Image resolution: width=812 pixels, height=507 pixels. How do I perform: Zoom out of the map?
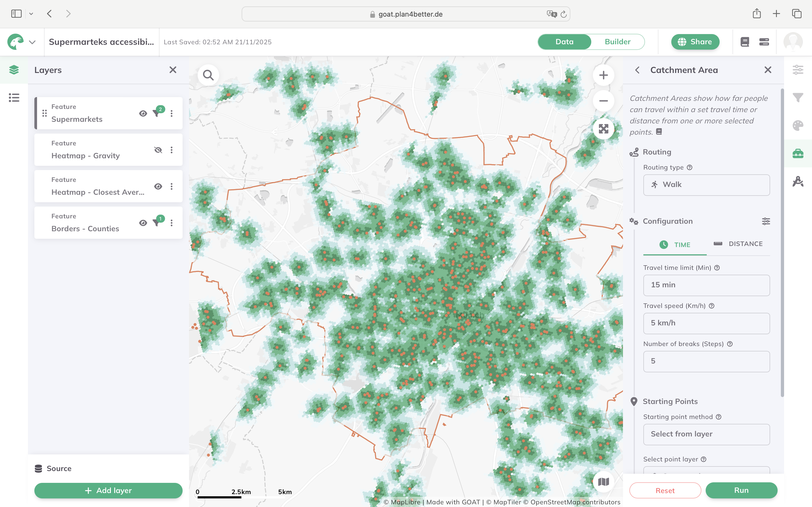603,101
